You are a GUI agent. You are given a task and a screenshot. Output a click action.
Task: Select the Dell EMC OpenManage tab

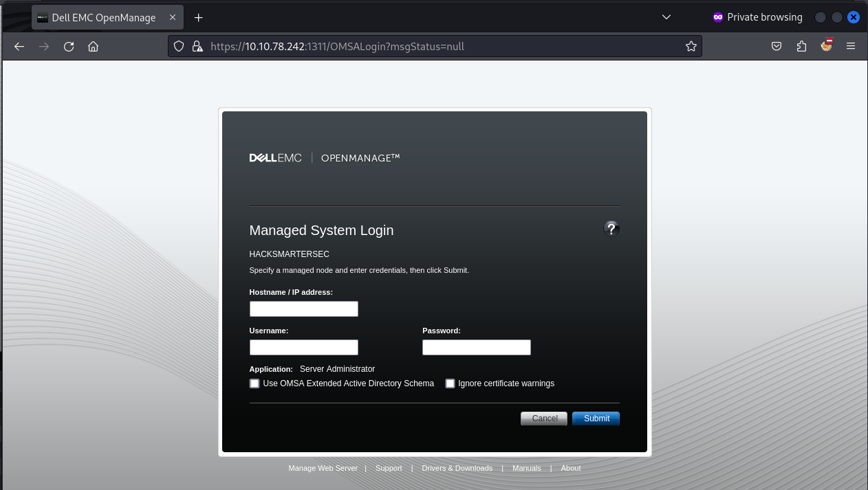coord(103,17)
